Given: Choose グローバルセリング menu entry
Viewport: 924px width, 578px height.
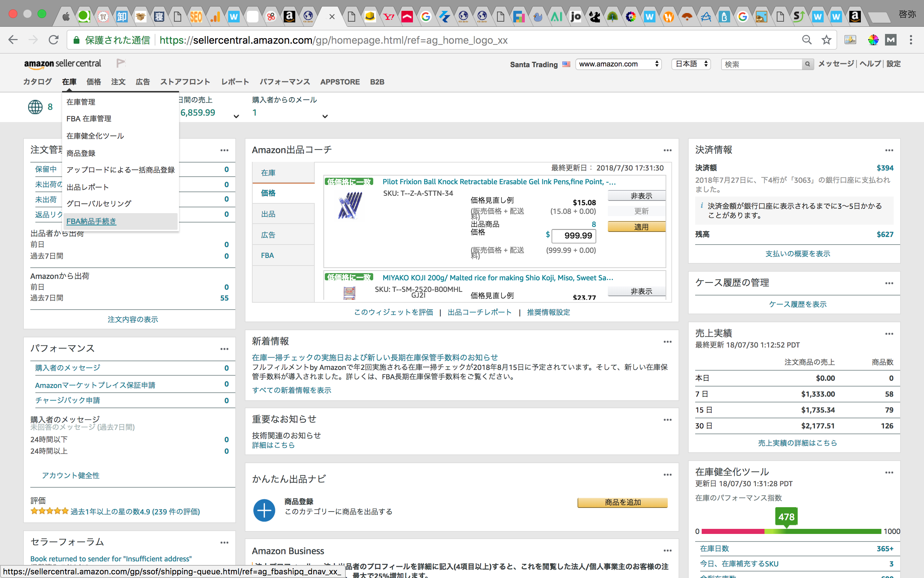Looking at the screenshot, I should (x=99, y=204).
